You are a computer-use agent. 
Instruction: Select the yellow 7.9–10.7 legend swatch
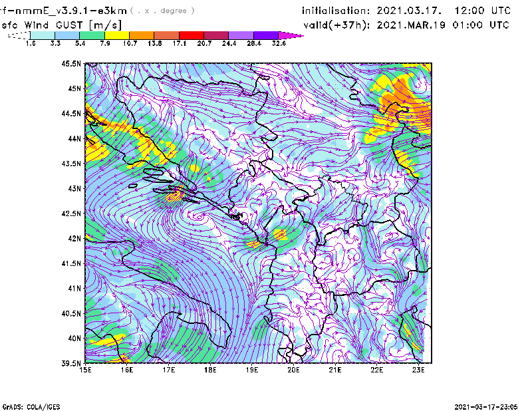pos(117,35)
